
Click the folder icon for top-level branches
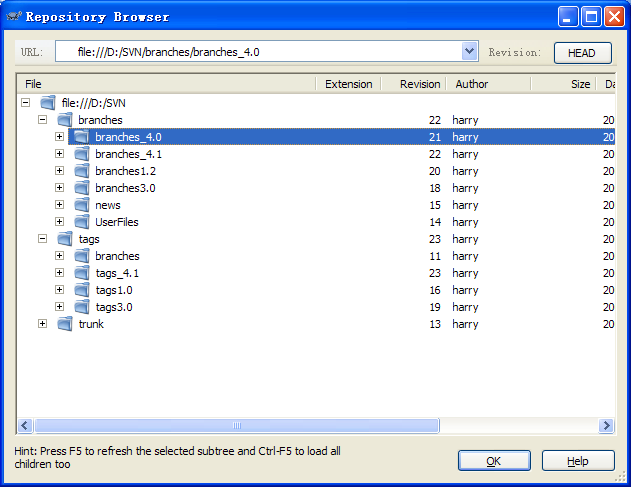(65, 120)
